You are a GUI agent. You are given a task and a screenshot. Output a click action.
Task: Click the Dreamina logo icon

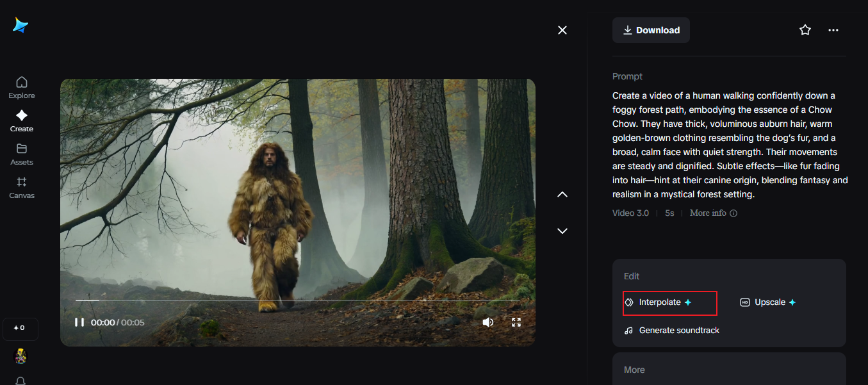(20, 25)
